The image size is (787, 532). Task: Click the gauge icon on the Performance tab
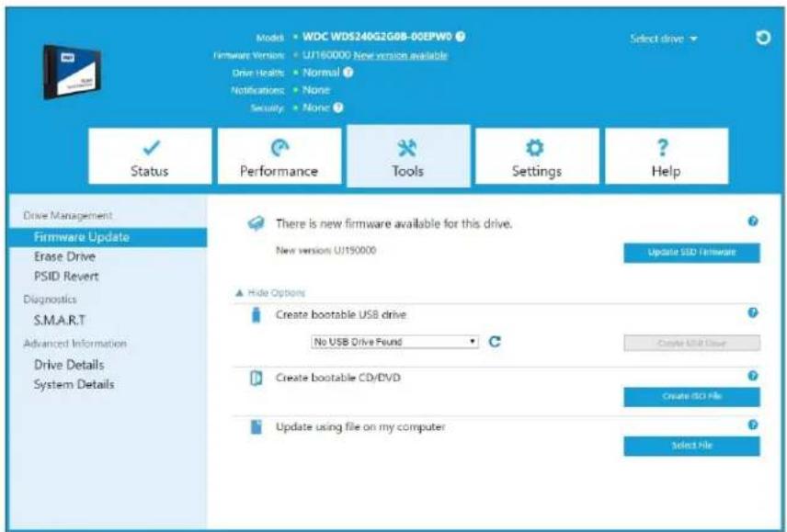click(279, 147)
